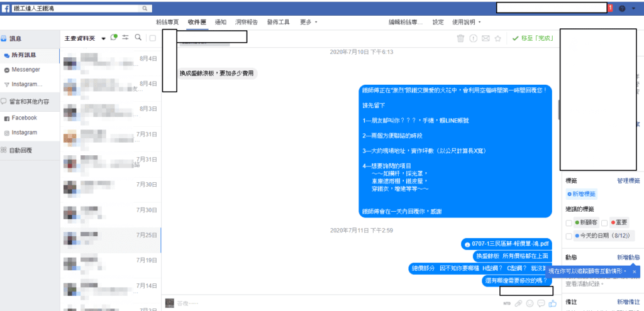The height and width of the screenshot is (311, 644).
Task: Tick the 今天的日期 (8/12) label checkbox
Action: pos(569,236)
